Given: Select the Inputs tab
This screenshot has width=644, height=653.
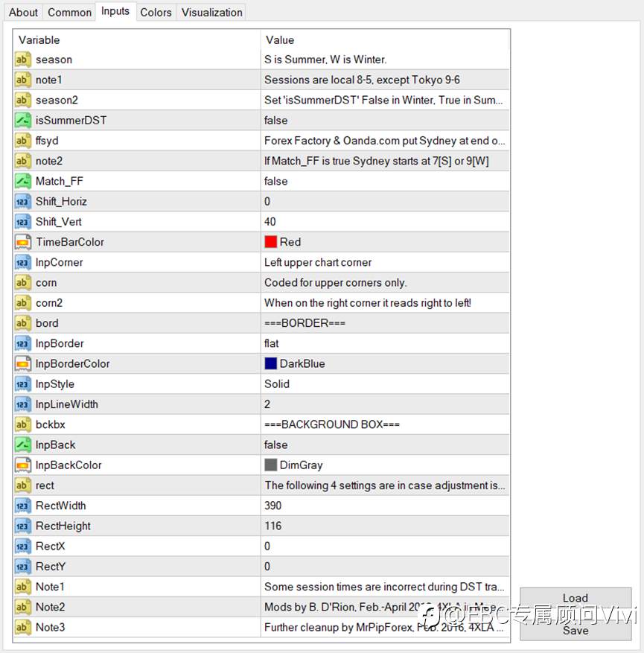Looking at the screenshot, I should [115, 11].
